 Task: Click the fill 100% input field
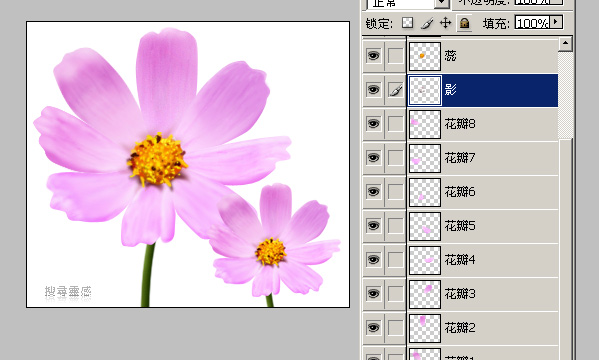coord(532,22)
